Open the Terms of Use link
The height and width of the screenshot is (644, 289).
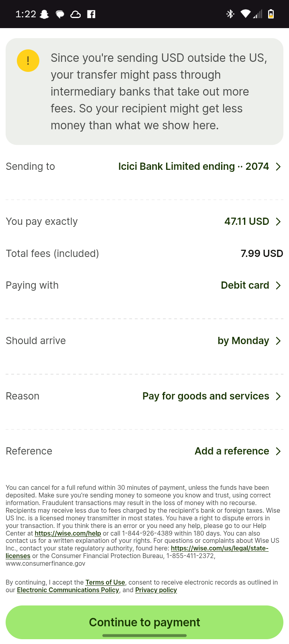105,583
